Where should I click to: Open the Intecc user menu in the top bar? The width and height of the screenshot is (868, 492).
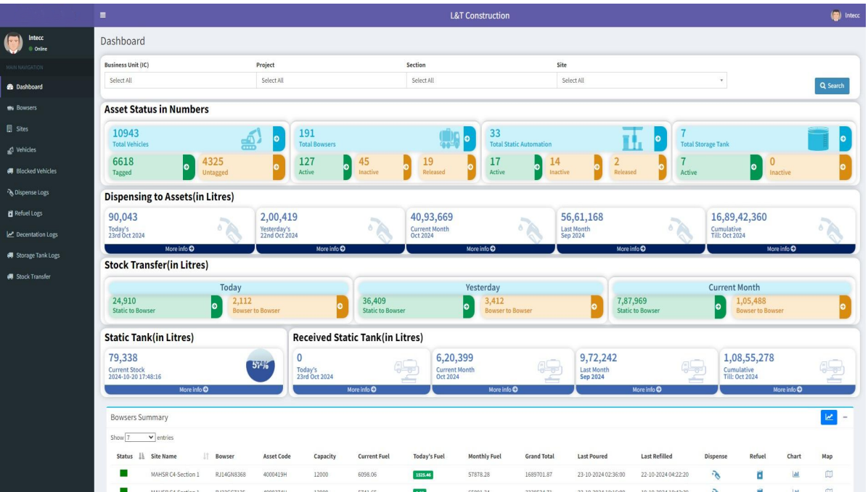(x=846, y=15)
